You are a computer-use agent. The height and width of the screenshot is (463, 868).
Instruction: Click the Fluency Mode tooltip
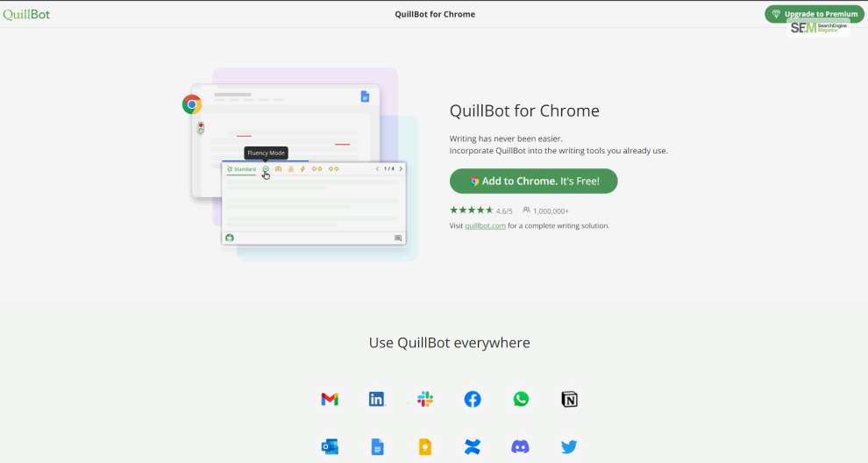pyautogui.click(x=267, y=153)
